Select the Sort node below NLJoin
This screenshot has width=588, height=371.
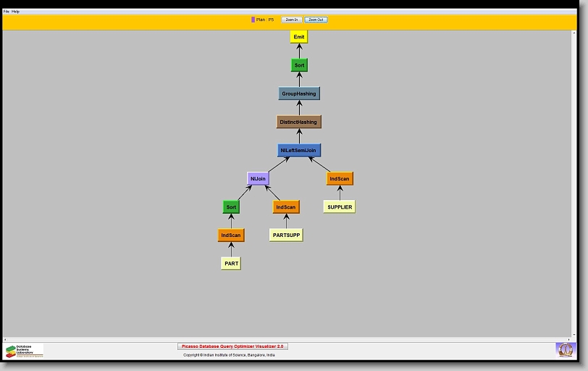click(231, 207)
